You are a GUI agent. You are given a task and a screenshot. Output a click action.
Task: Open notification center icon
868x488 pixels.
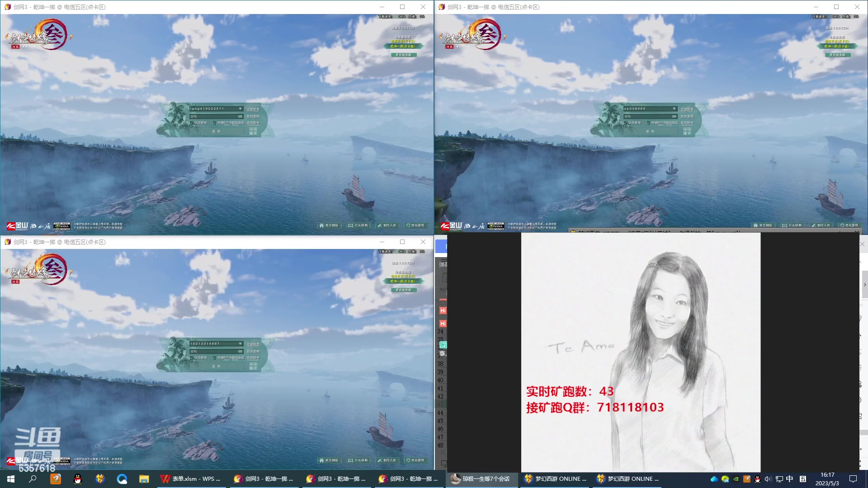coord(853,479)
